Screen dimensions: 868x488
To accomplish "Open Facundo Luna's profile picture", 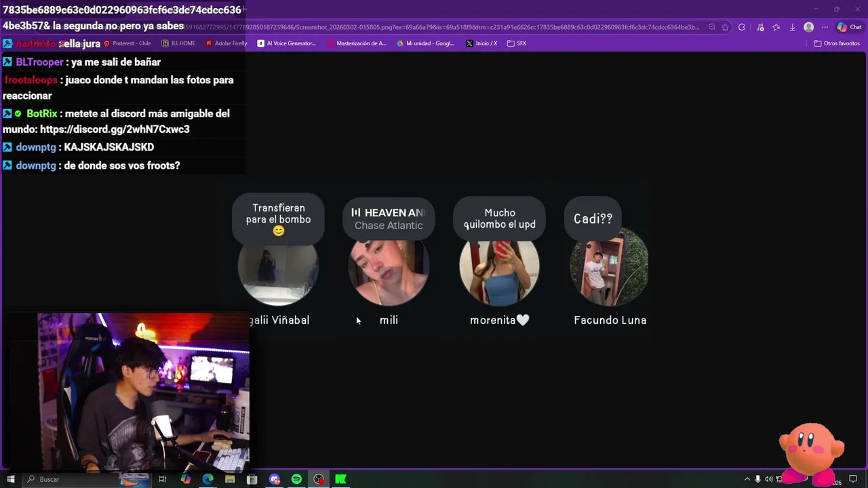I will click(x=610, y=268).
